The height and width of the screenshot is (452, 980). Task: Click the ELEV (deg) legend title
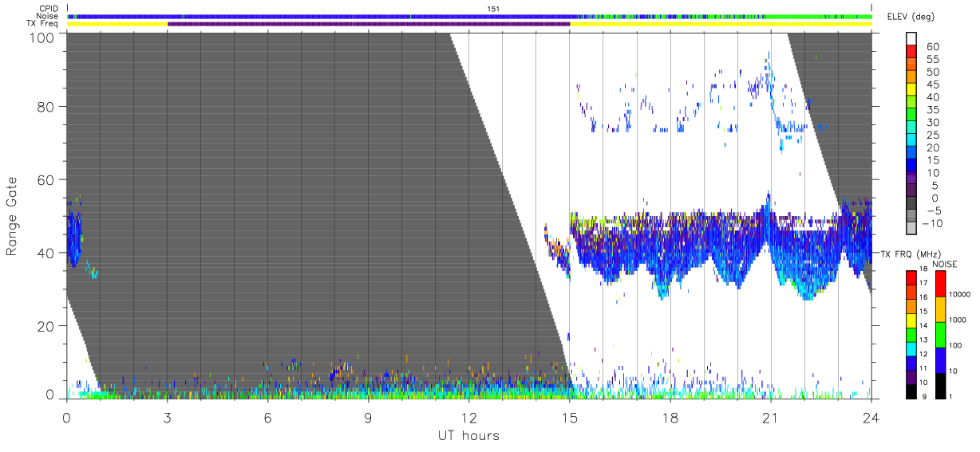(911, 17)
